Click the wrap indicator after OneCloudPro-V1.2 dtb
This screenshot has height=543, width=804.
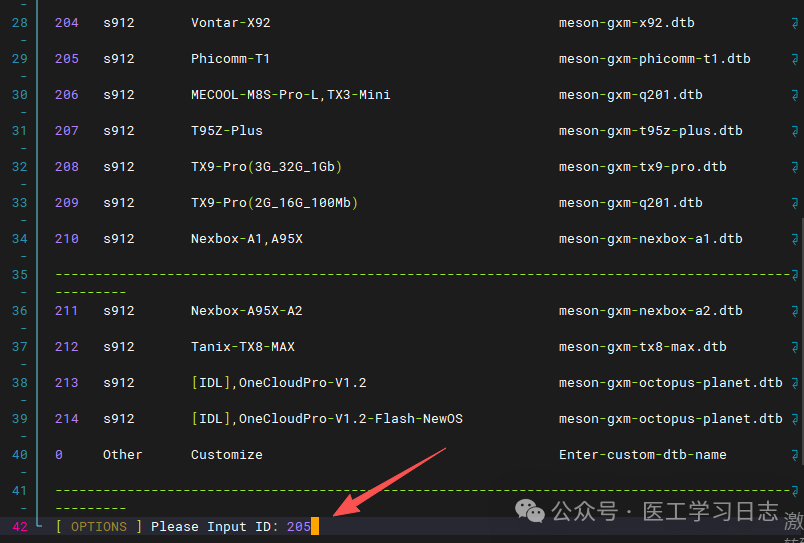click(x=795, y=382)
